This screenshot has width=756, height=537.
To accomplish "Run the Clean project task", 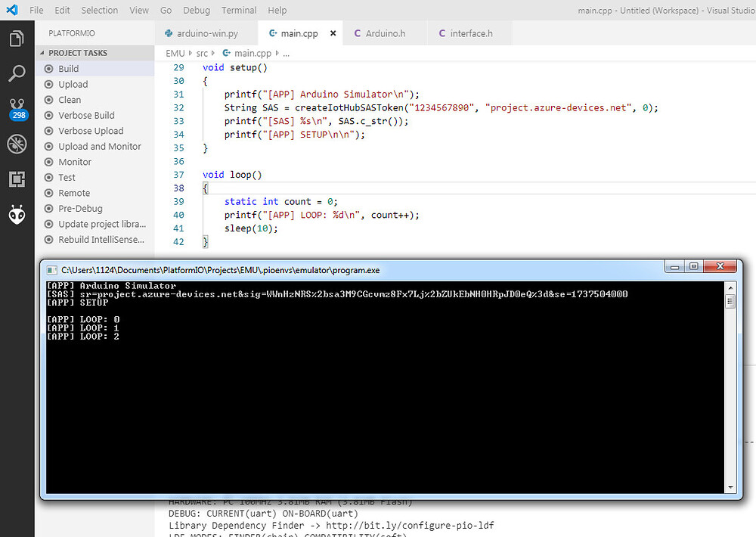I will pos(70,99).
